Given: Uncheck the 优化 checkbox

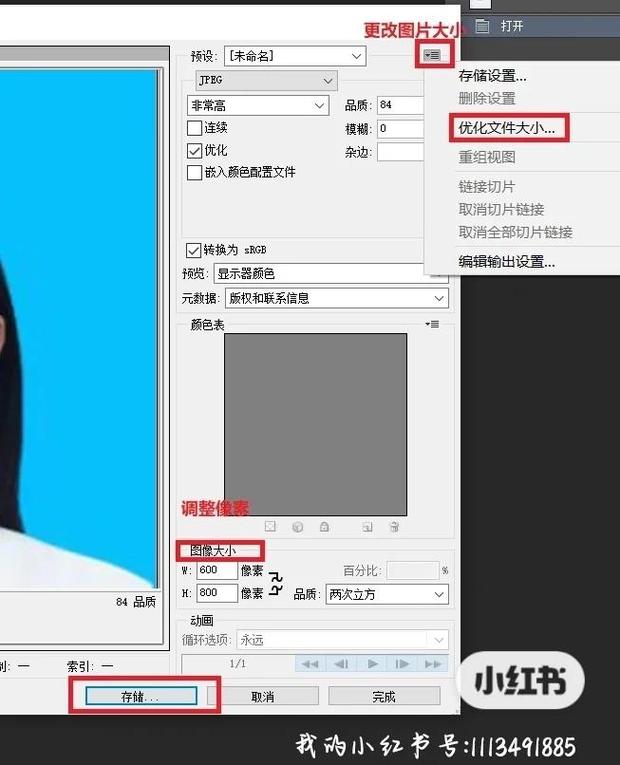Looking at the screenshot, I should click(x=194, y=150).
